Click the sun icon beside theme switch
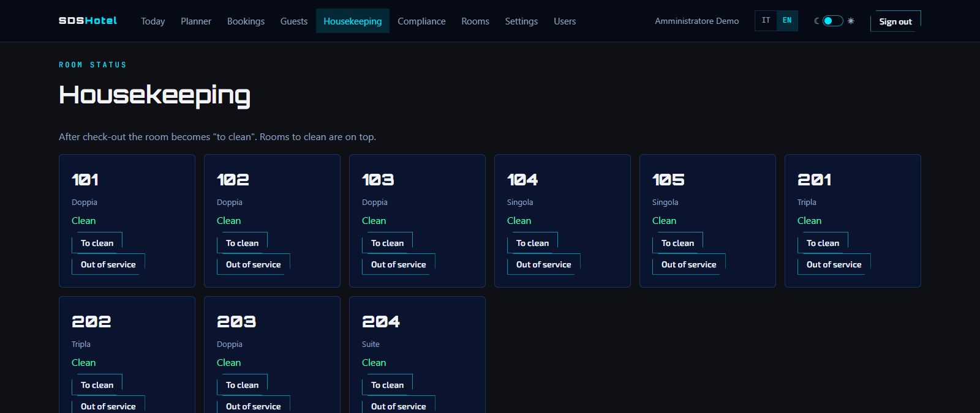 (x=851, y=21)
